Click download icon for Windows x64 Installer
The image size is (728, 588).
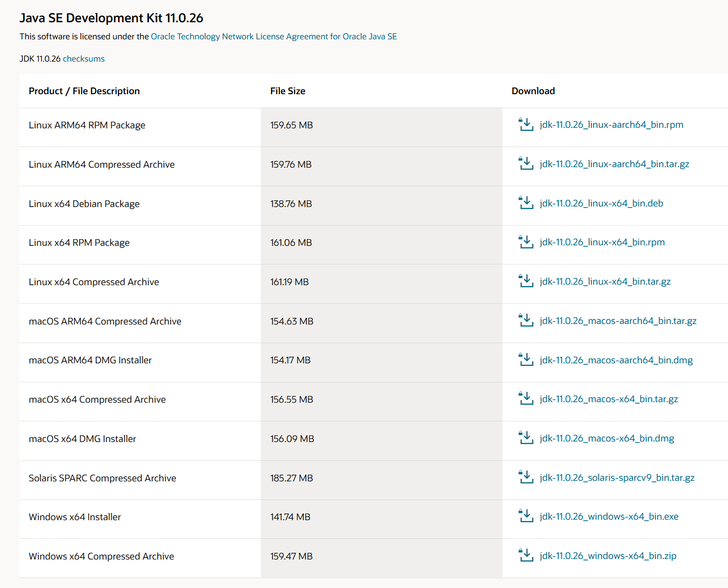click(x=526, y=517)
